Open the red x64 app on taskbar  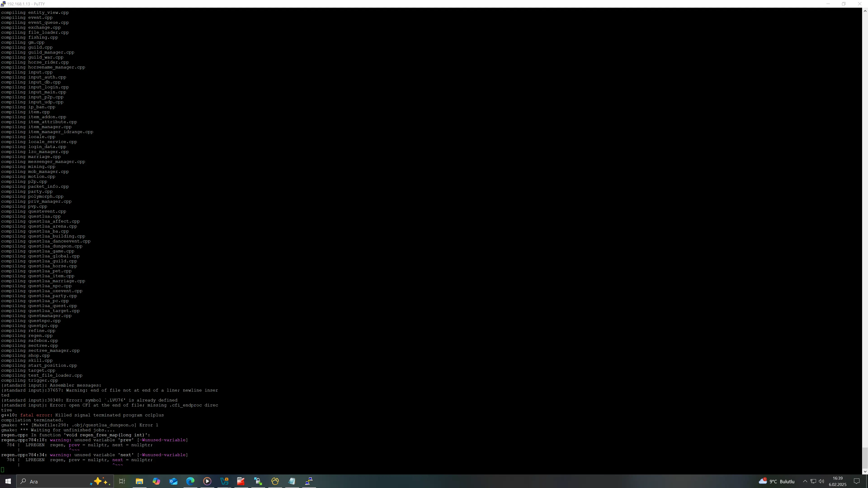pyautogui.click(x=241, y=481)
